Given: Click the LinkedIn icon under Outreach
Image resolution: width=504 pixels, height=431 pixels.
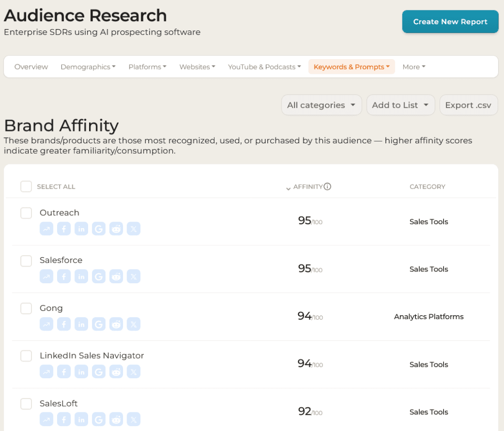Looking at the screenshot, I should (x=81, y=229).
